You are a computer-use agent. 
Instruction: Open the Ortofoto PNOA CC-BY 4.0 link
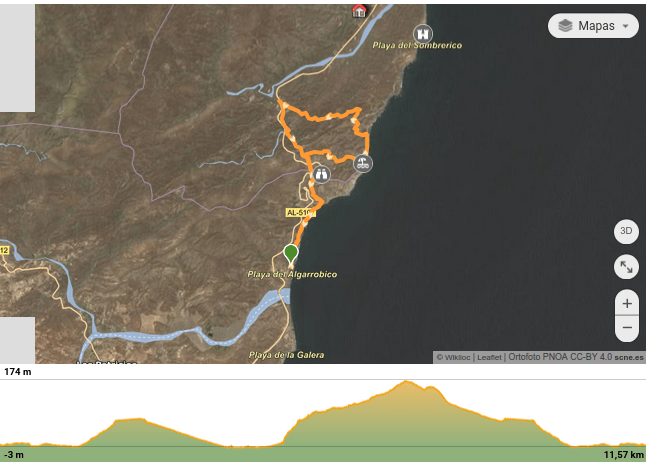point(559,357)
